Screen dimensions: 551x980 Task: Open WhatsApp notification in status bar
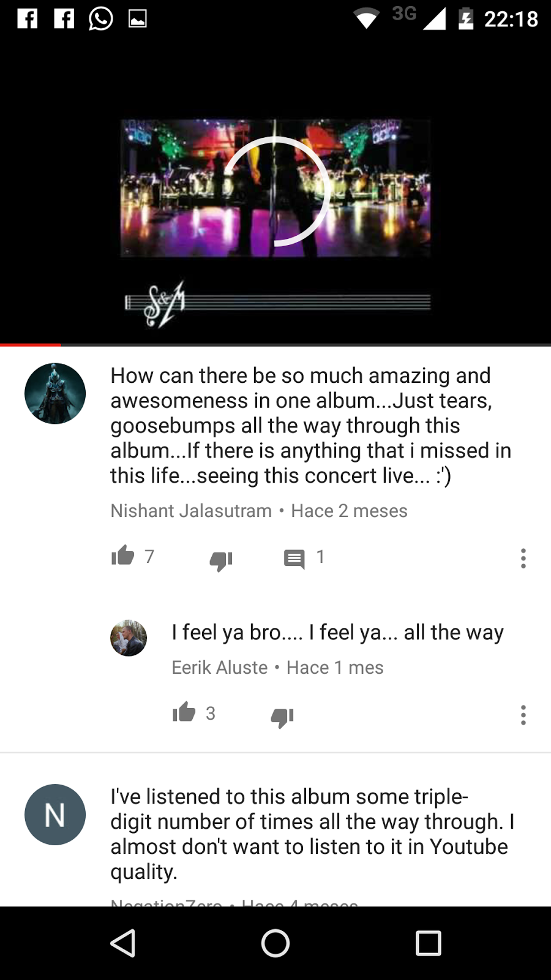pyautogui.click(x=101, y=18)
